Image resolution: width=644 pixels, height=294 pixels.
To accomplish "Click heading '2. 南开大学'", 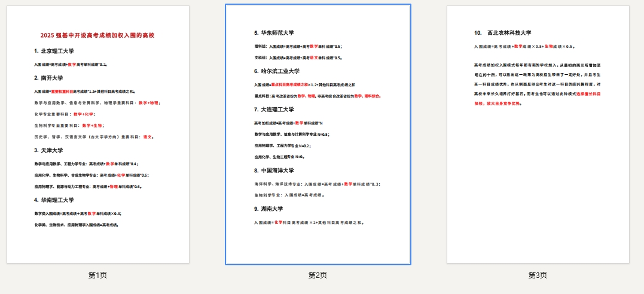I will 49,78.
